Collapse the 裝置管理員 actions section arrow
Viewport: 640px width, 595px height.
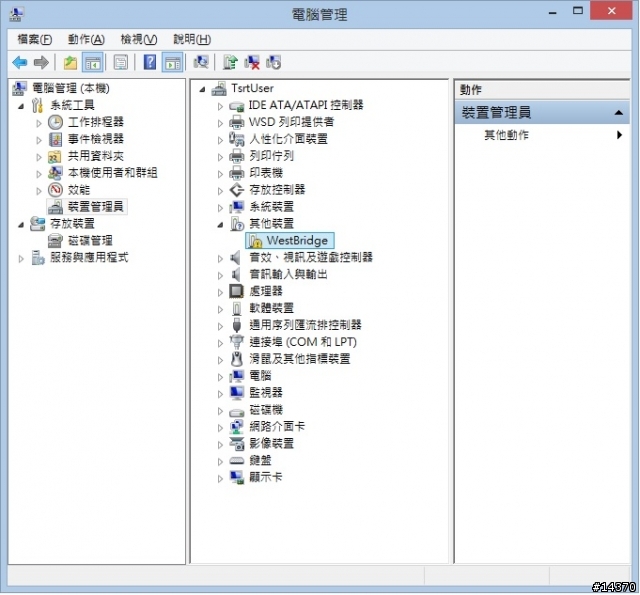(x=619, y=113)
